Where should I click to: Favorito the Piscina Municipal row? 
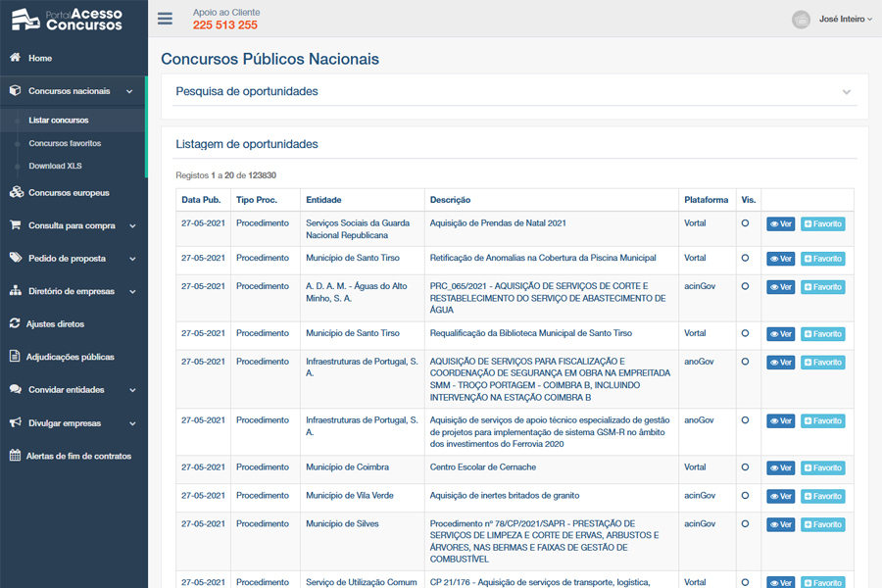pos(822,259)
